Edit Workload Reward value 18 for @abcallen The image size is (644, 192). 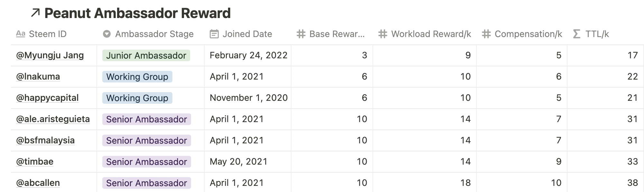click(425, 183)
